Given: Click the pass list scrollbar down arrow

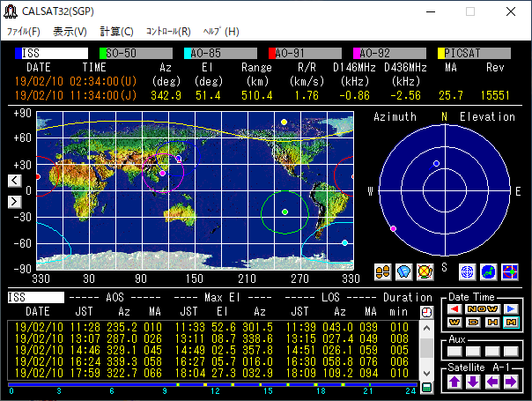Looking at the screenshot, I should (426, 373).
